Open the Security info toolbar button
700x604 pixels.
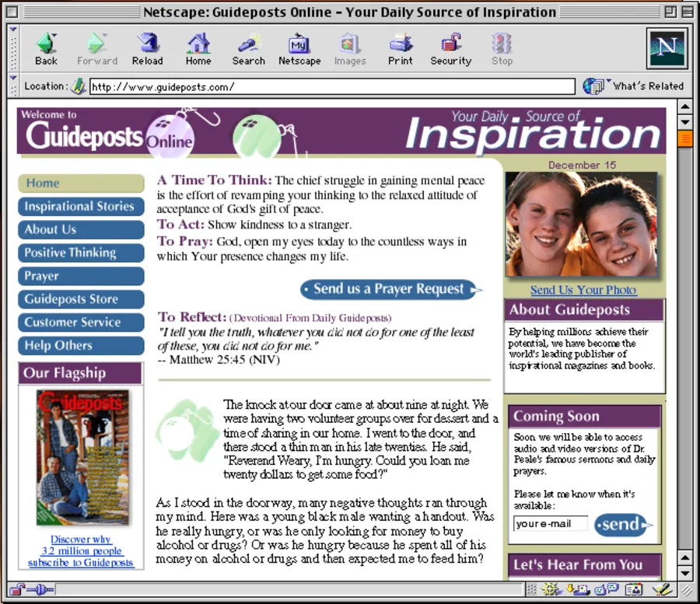(x=451, y=49)
